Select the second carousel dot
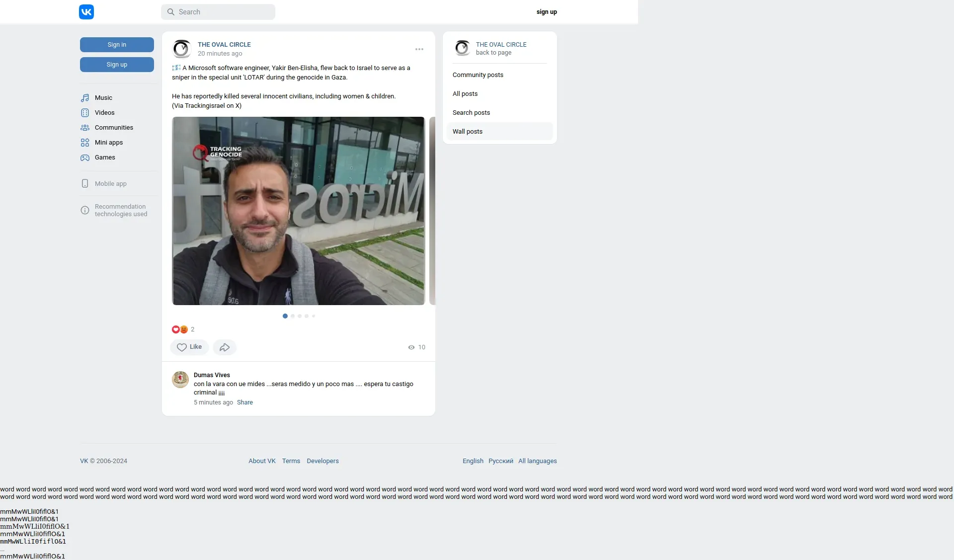Viewport: 954px width, 560px height. tap(293, 316)
